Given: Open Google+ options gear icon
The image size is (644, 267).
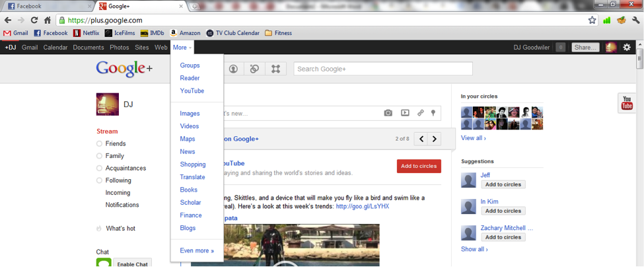Looking at the screenshot, I should [x=627, y=47].
